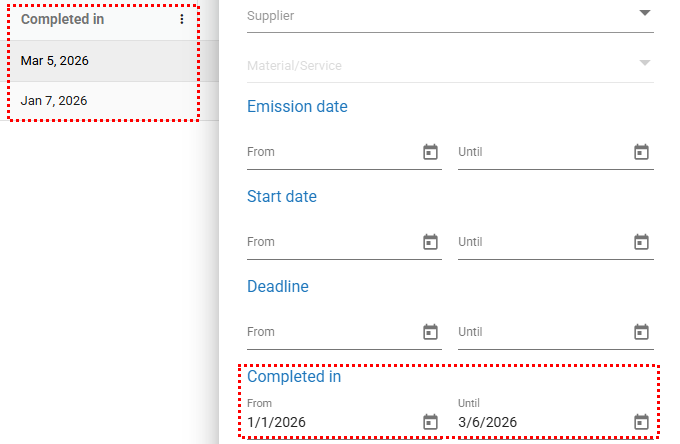This screenshot has width=680, height=444.
Task: Expand the Material/Service dropdown
Action: 644,63
